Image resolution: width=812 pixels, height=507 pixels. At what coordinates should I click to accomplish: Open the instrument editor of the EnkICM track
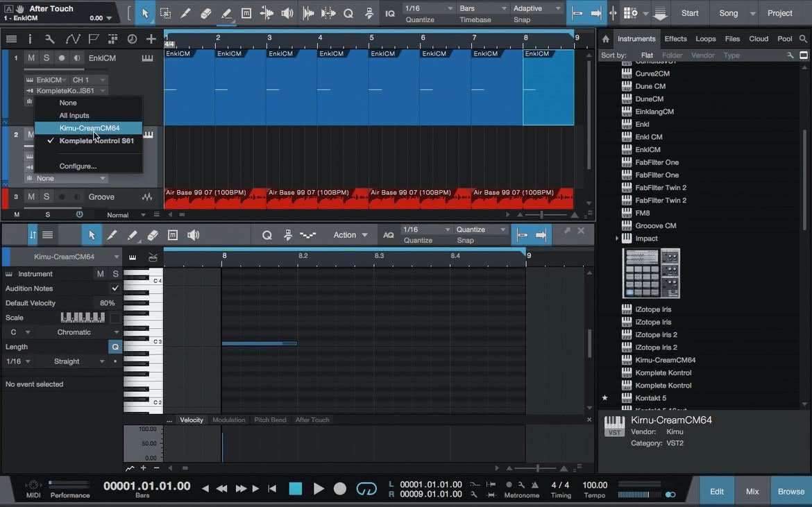click(148, 58)
